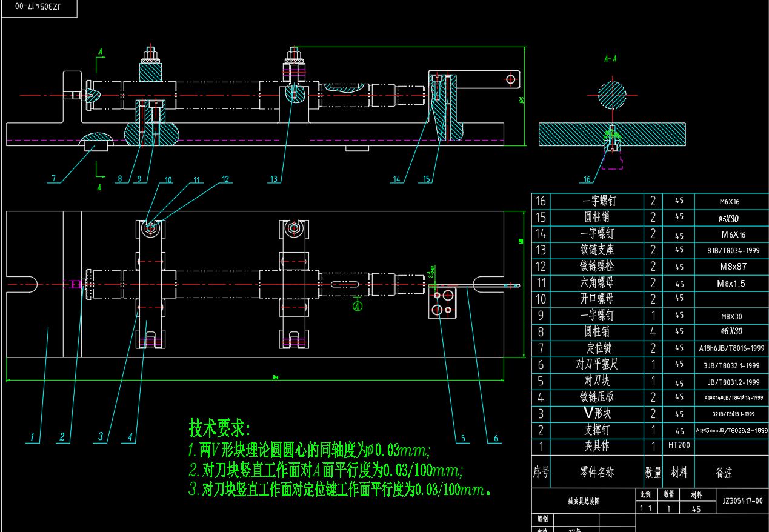Select the V形块 cell in the parts list
This screenshot has height=532, width=769.
(598, 413)
